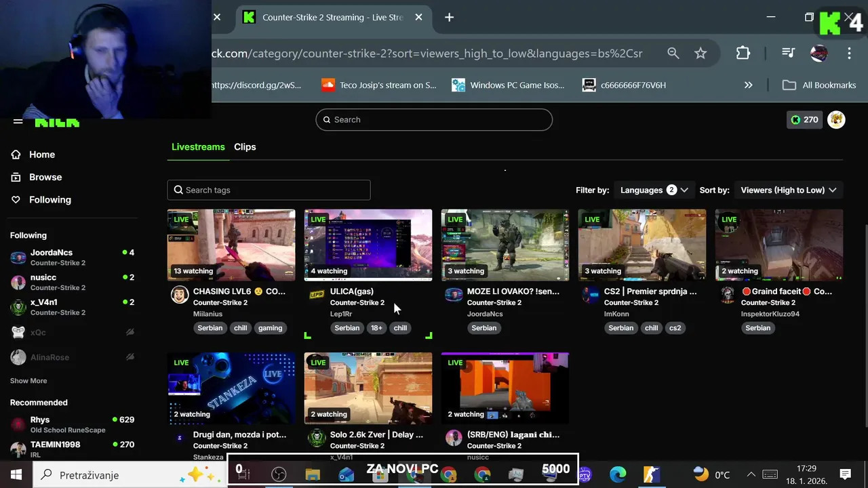The image size is (868, 488).
Task: Open the (SRB/ENG) lagani chill thumbnail
Action: [505, 388]
